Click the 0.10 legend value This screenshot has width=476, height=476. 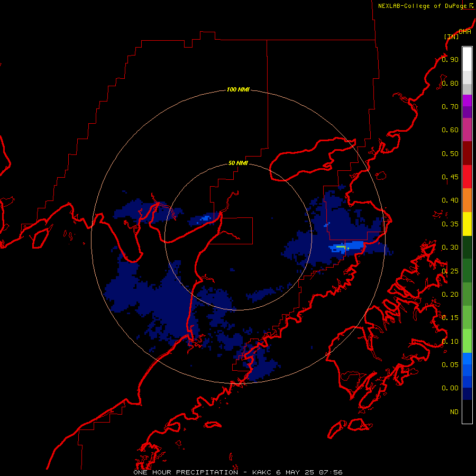(x=450, y=342)
